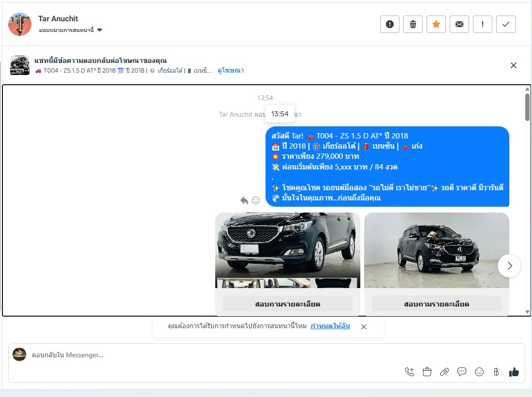The height and width of the screenshot is (397, 532).
Task: Open emoji reaction picker beside the message
Action: coord(256,200)
